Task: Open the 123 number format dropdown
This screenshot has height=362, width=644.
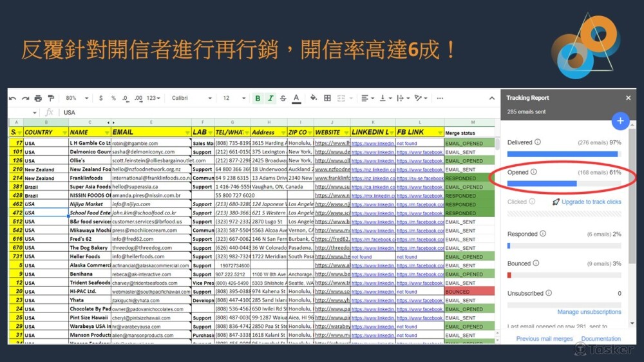Action: pyautogui.click(x=153, y=98)
